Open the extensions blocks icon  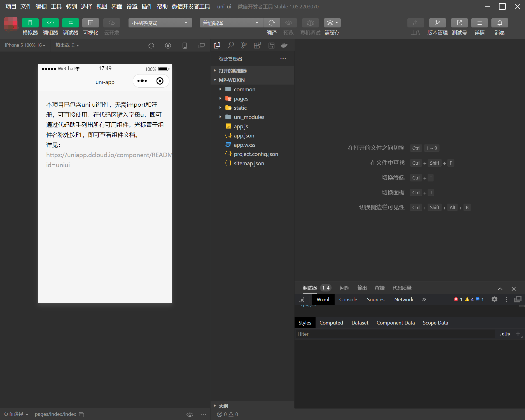[x=257, y=45]
